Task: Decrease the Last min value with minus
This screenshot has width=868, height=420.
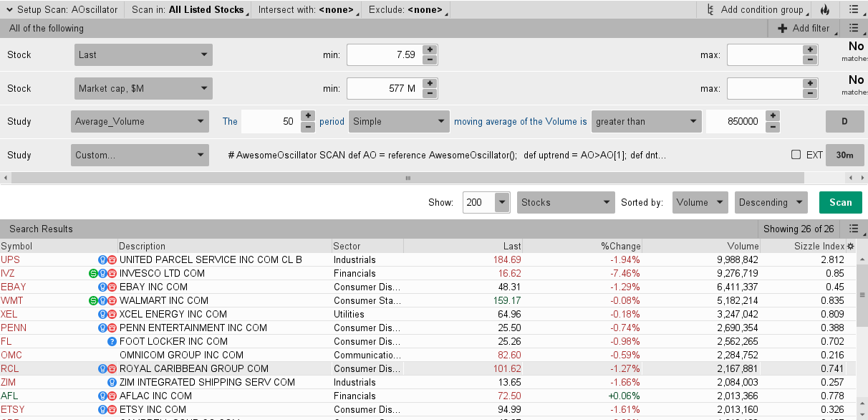Action: pos(430,59)
